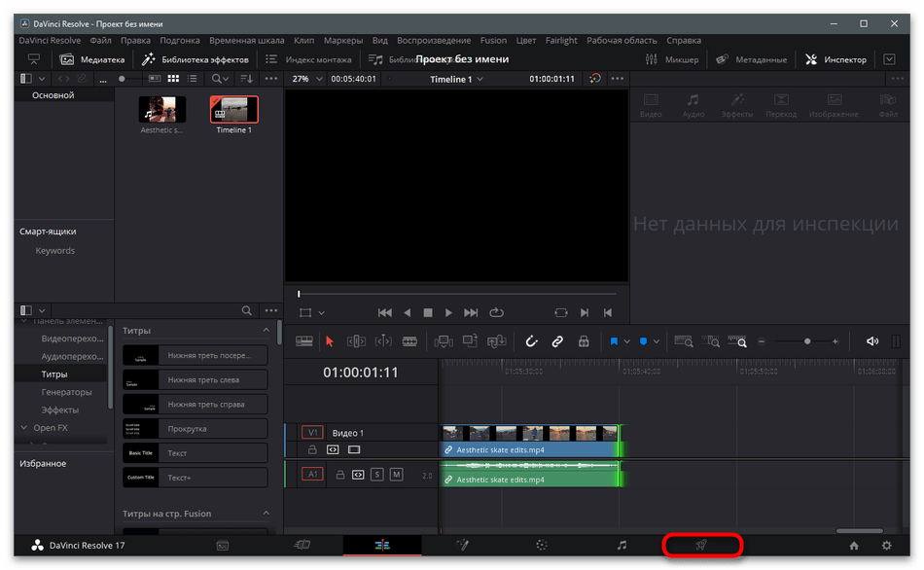Open the Инспектор panel button
The image size is (924, 570).
(836, 59)
